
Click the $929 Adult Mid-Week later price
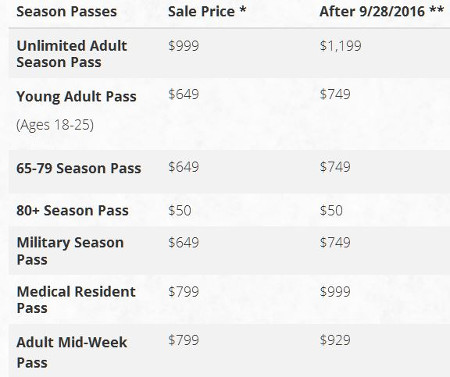[x=335, y=340]
